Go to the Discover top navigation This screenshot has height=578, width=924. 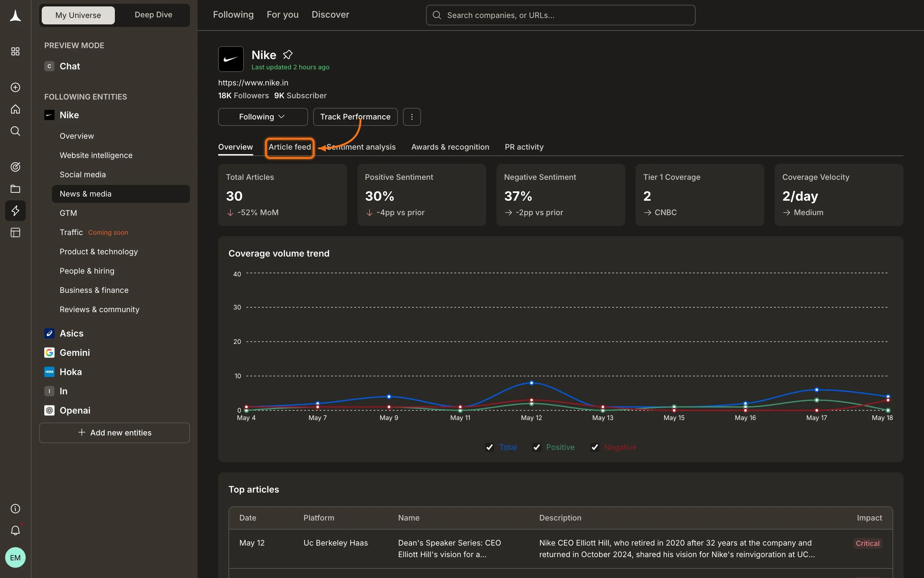coord(330,14)
